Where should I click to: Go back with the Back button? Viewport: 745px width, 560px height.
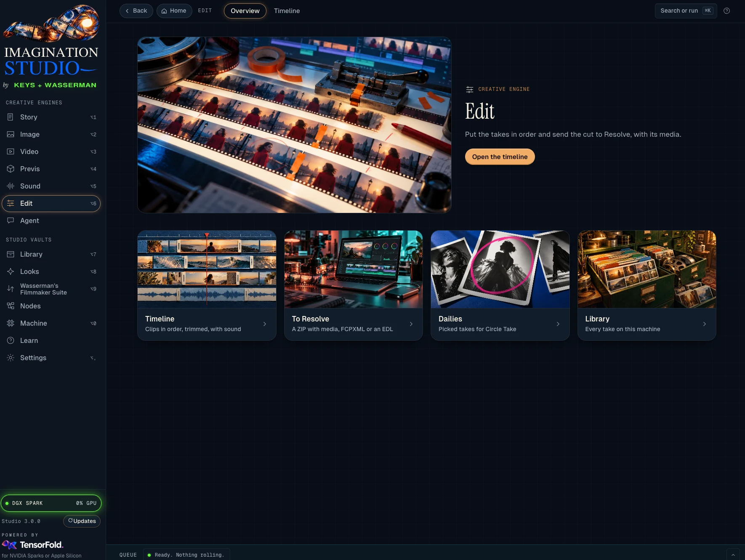[136, 11]
